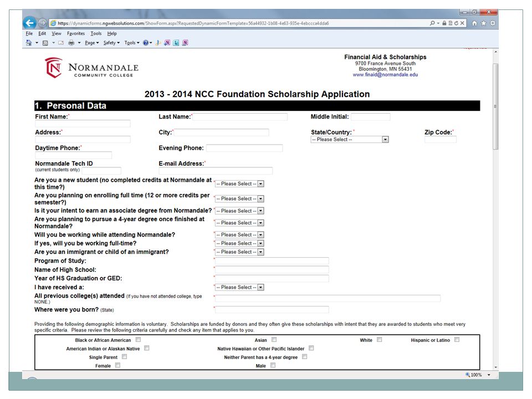Click the Program of Study input field
532x399 pixels.
272,261
